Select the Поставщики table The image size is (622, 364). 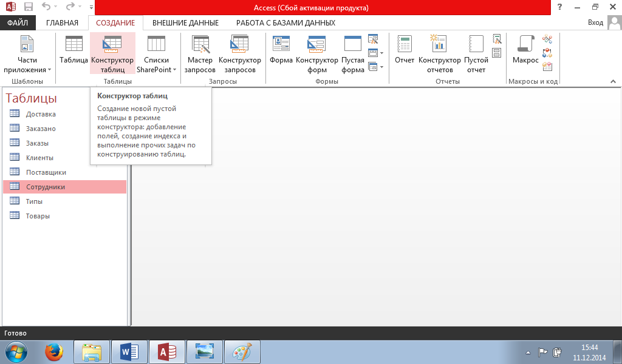click(64, 172)
